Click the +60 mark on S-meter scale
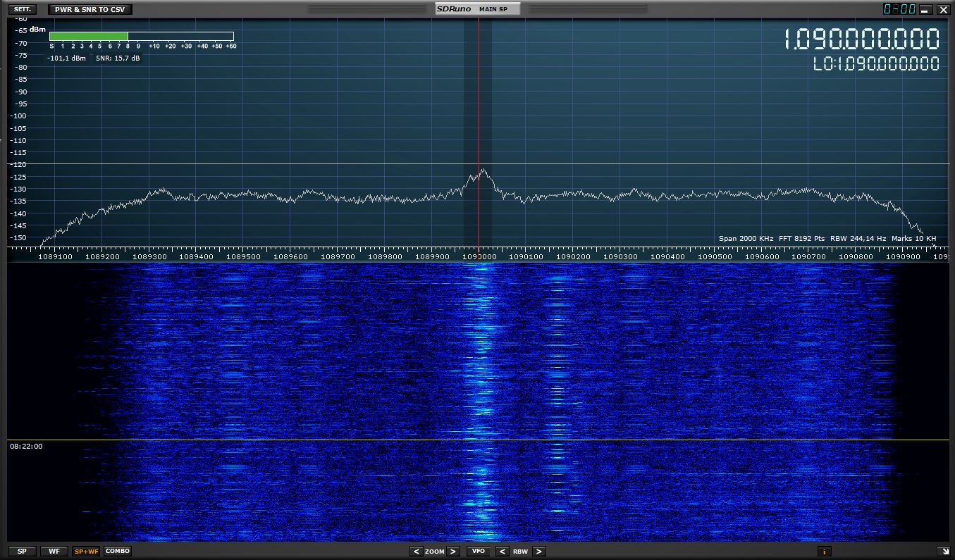 230,46
